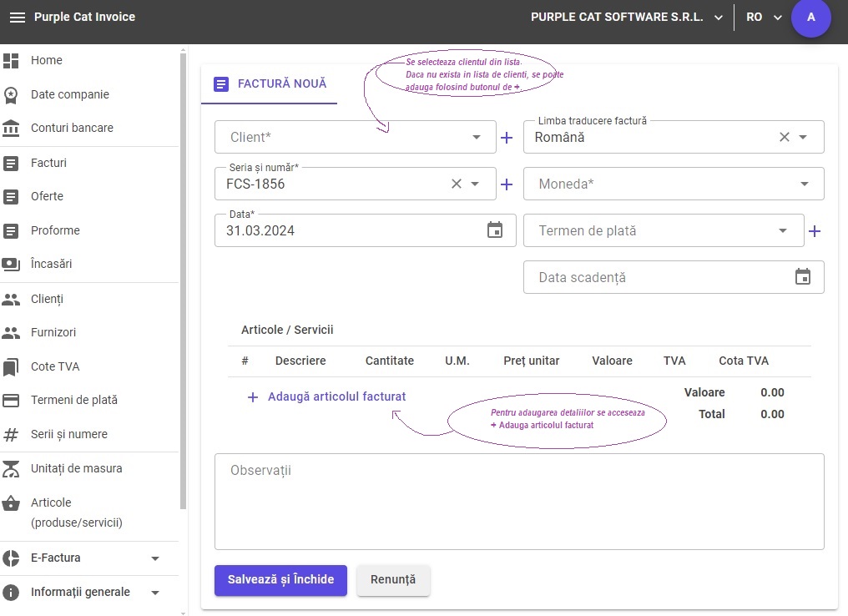Image resolution: width=848 pixels, height=616 pixels.
Task: Select the FACTURĂ NOUĂ tab
Action: click(270, 83)
